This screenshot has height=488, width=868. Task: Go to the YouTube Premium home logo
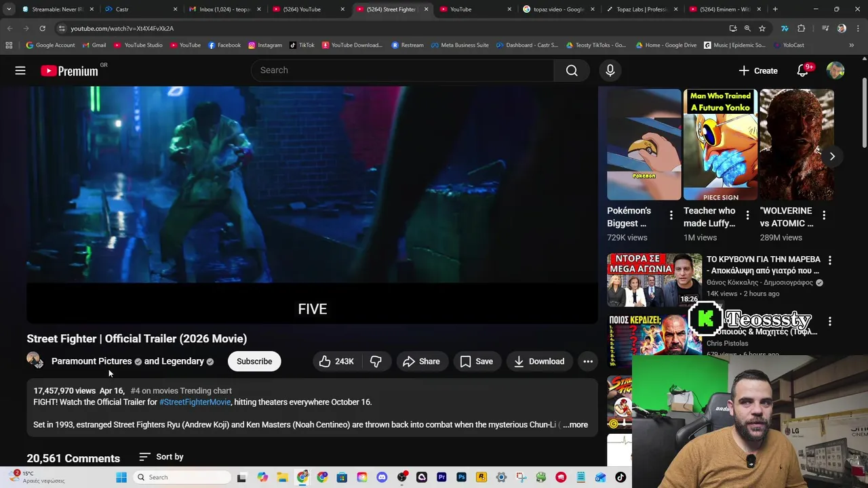click(x=69, y=70)
